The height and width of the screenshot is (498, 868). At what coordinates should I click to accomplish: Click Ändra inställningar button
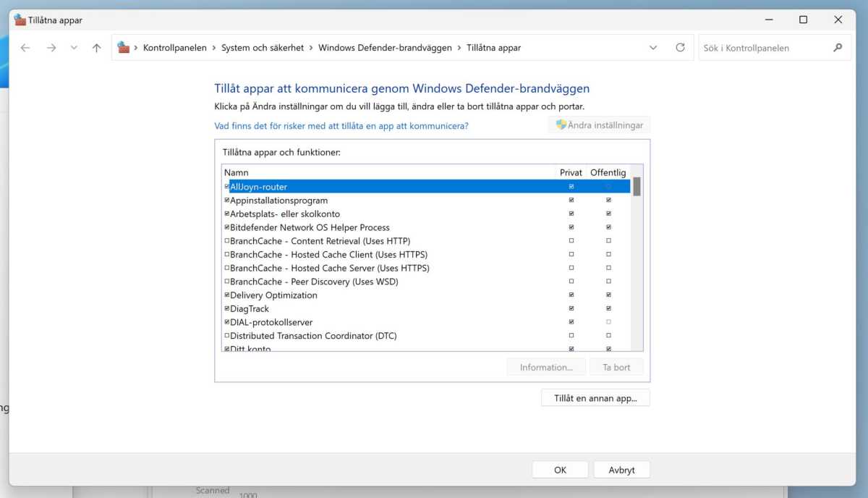pos(599,124)
